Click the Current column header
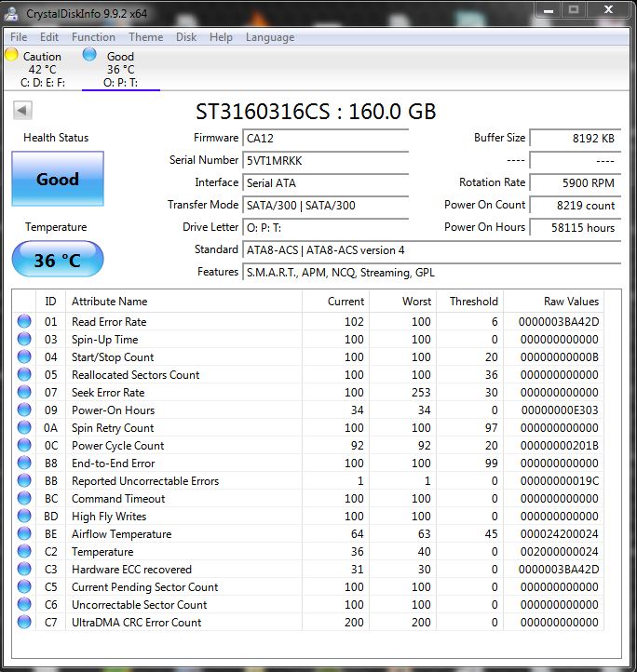637x672 pixels. pos(335,302)
